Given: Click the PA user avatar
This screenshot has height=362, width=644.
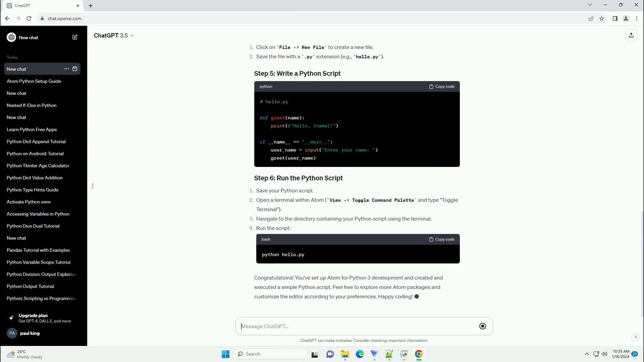Looking at the screenshot, I should coord(12,333).
